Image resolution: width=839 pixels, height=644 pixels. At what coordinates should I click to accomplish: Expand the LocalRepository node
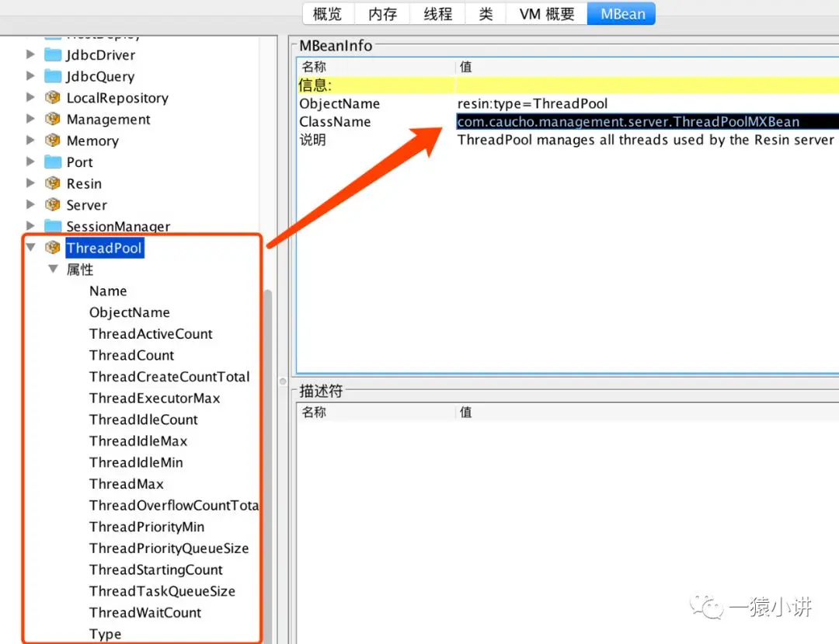(30, 97)
